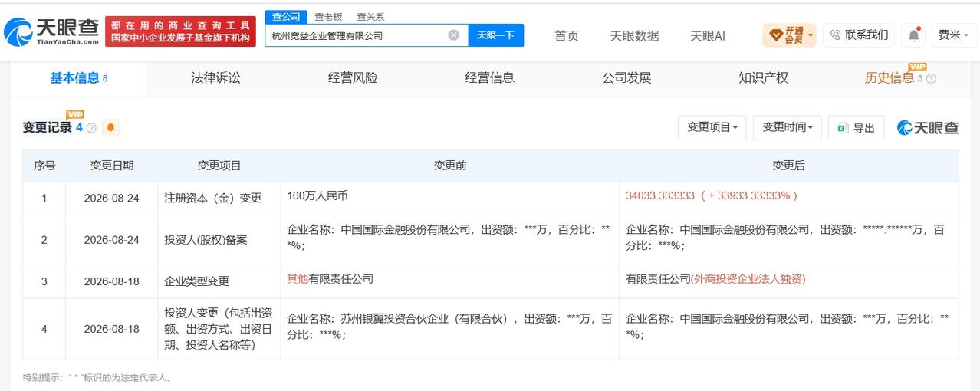Click the 开通会员 membership button

[789, 35]
